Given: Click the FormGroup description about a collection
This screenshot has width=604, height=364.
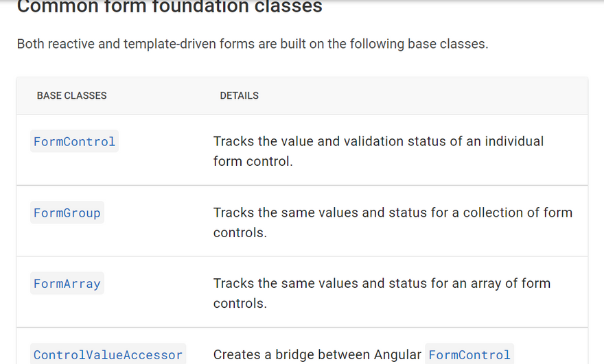Looking at the screenshot, I should [x=393, y=213].
